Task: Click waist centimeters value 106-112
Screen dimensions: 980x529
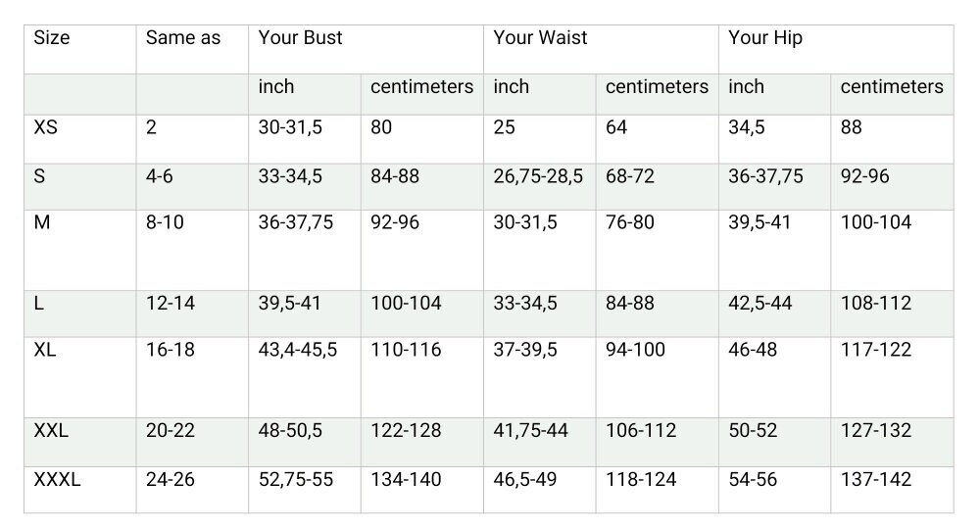Action: [x=641, y=430]
